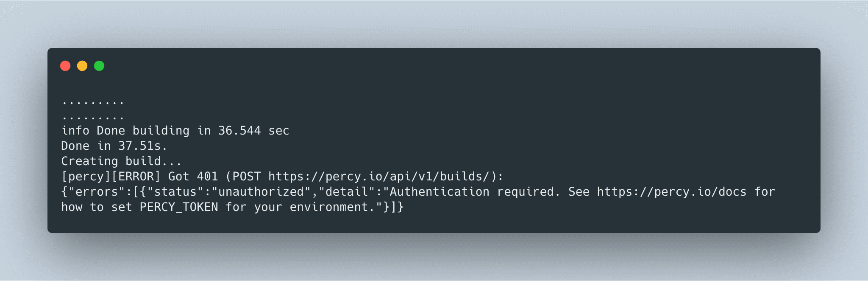Click the [ERROR] label text
The height and width of the screenshot is (281, 868).
click(136, 176)
